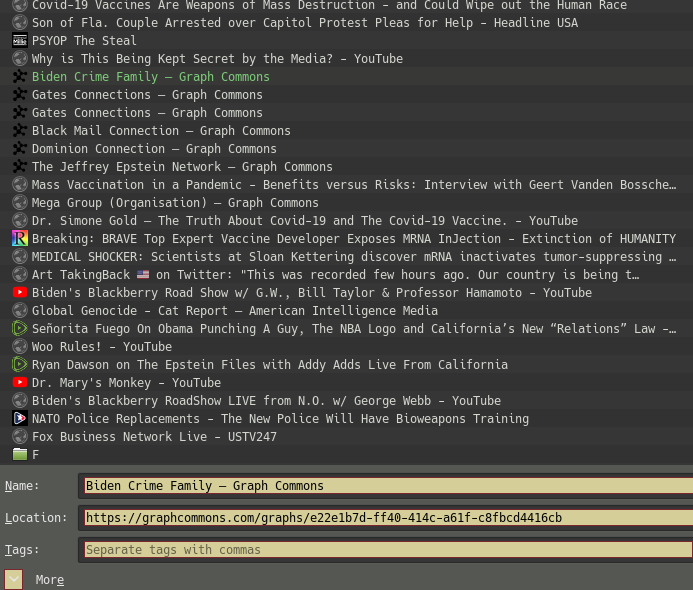Screen dimensions: 693x590
Task: Select the 'Dr. Mary's Monkey - YouTube' bookmark
Action: tap(346, 382)
